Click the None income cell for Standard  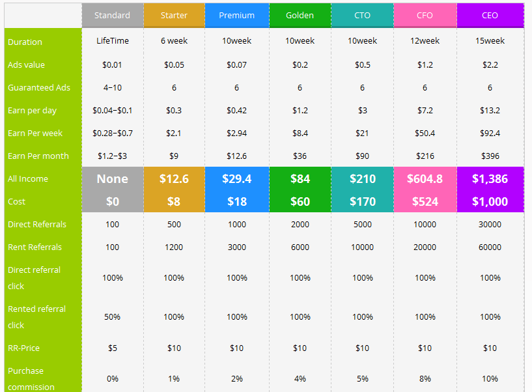pos(112,178)
